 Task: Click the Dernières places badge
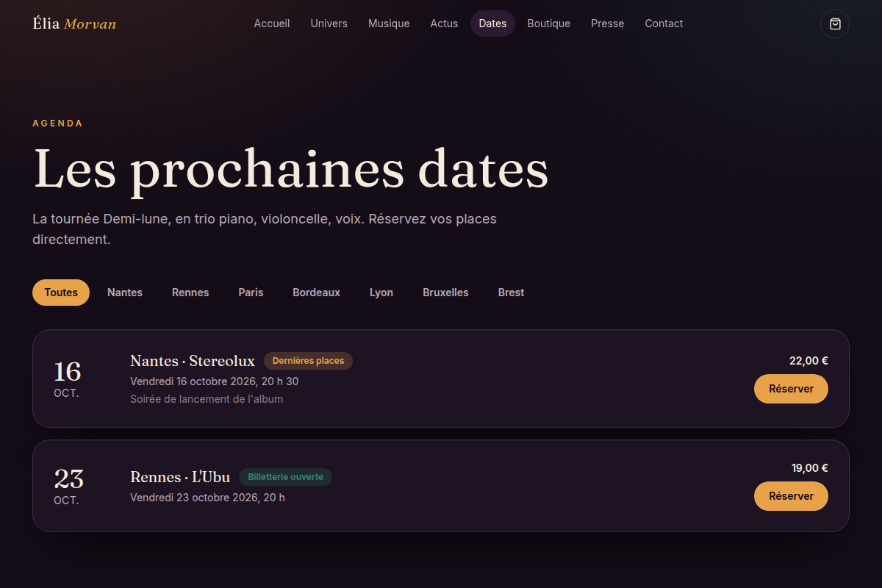pyautogui.click(x=308, y=361)
